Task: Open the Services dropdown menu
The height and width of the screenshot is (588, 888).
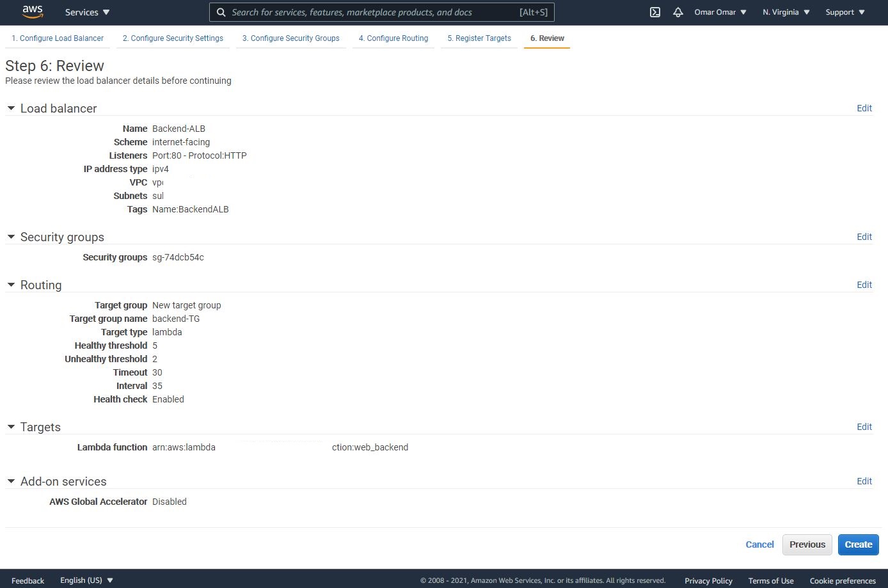Action: coord(88,12)
